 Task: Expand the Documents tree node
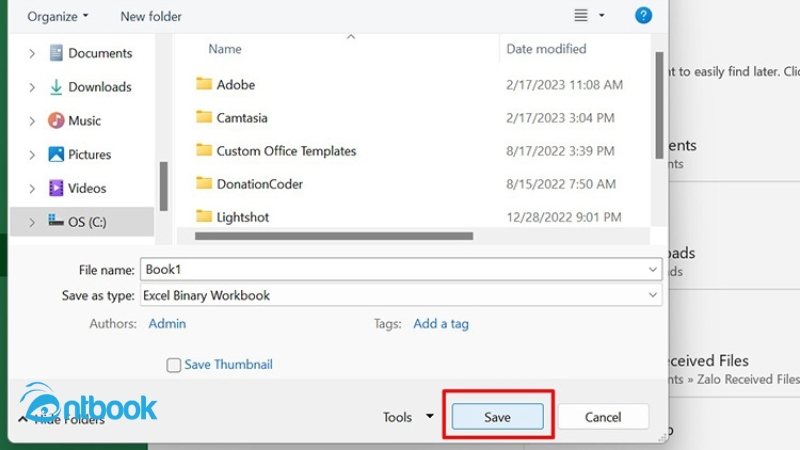click(32, 53)
